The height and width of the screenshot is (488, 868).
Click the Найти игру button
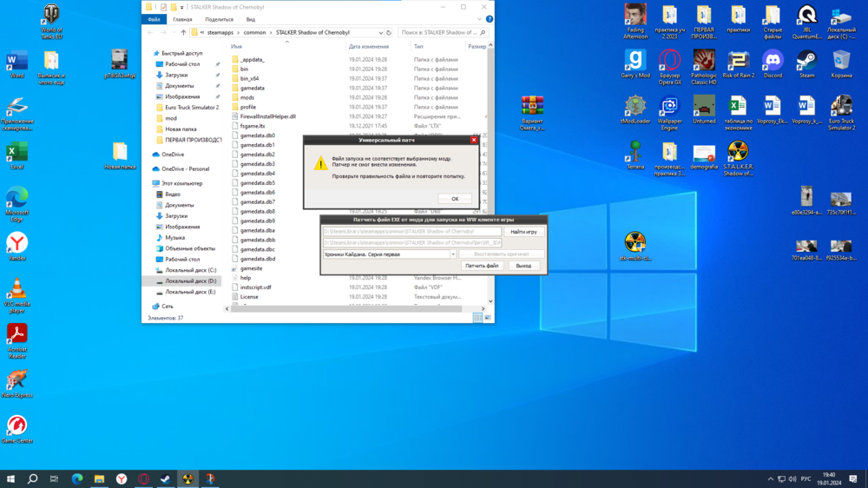point(523,232)
